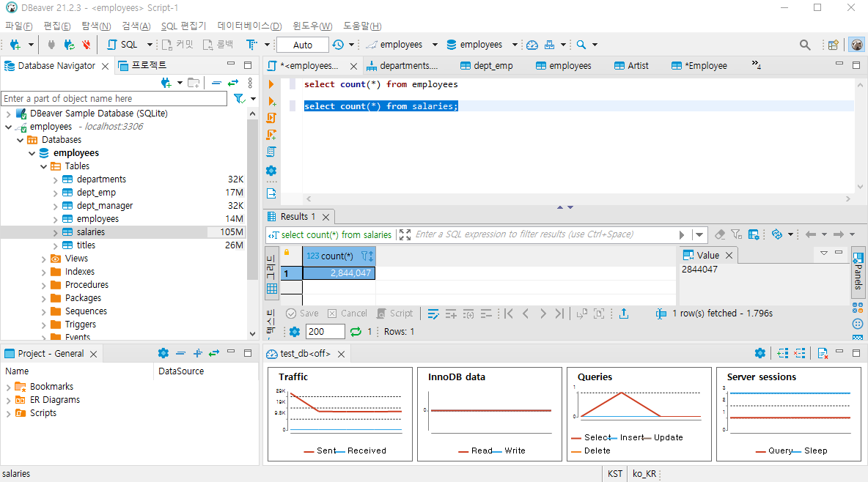868x482 pixels.
Task: Export the result data with the upload icon
Action: pyautogui.click(x=624, y=314)
